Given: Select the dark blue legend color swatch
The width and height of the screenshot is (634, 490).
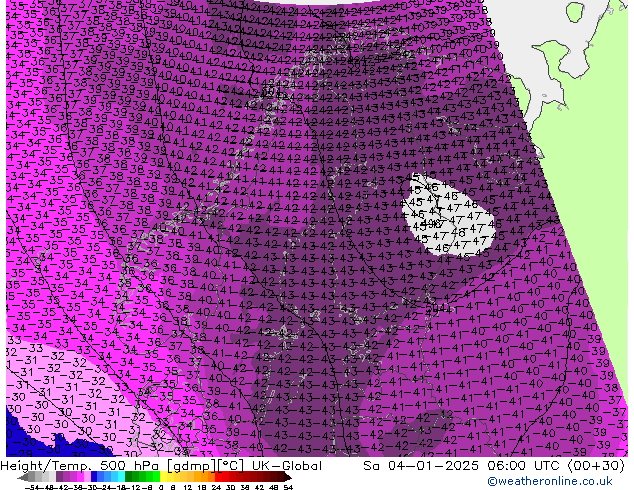Looking at the screenshot, I should click(x=94, y=477).
